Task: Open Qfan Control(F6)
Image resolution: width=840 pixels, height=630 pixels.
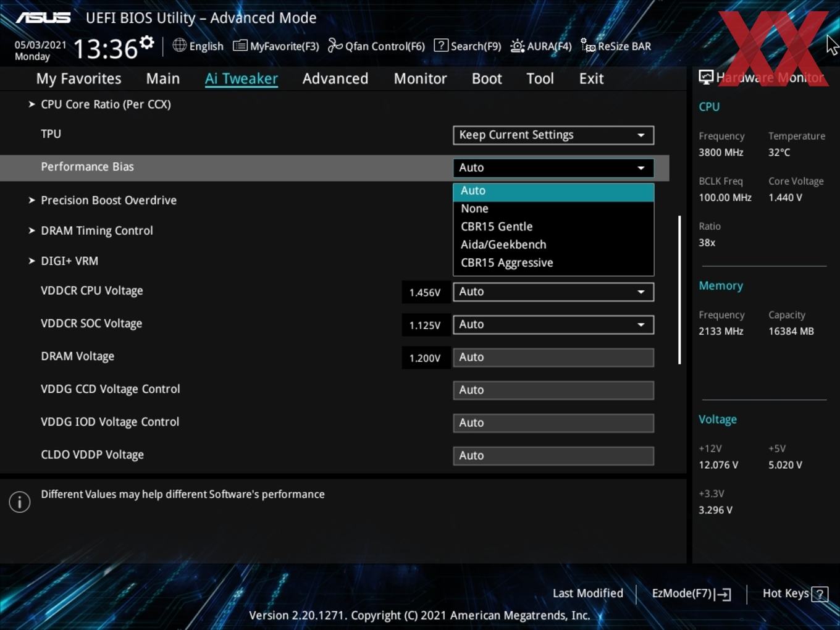Action: (376, 46)
